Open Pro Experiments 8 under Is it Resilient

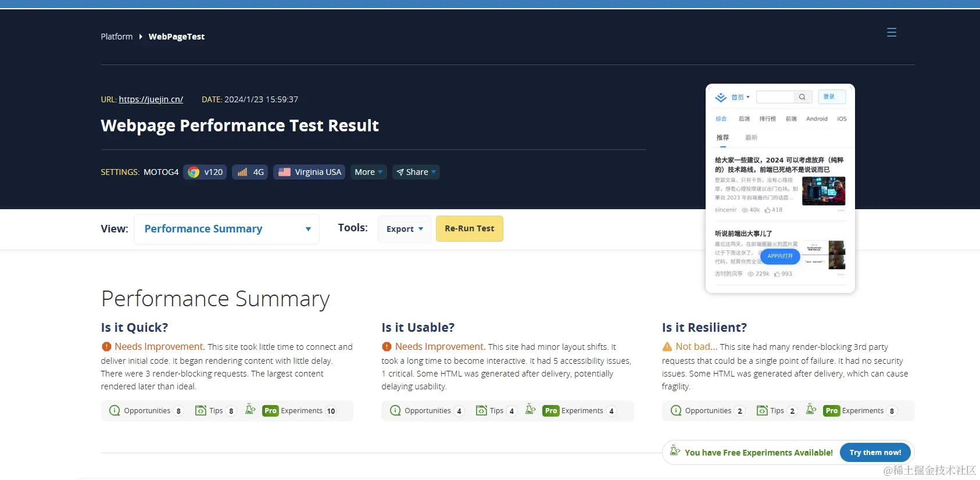click(860, 411)
